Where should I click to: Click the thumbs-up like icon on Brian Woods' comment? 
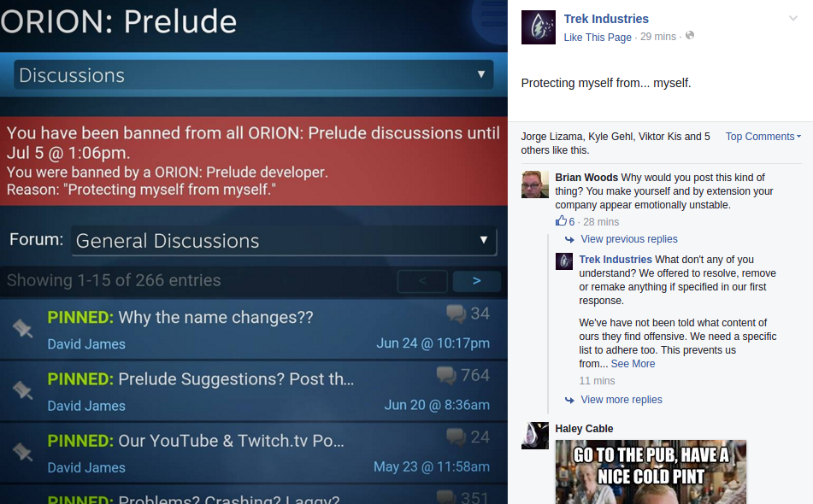point(561,221)
